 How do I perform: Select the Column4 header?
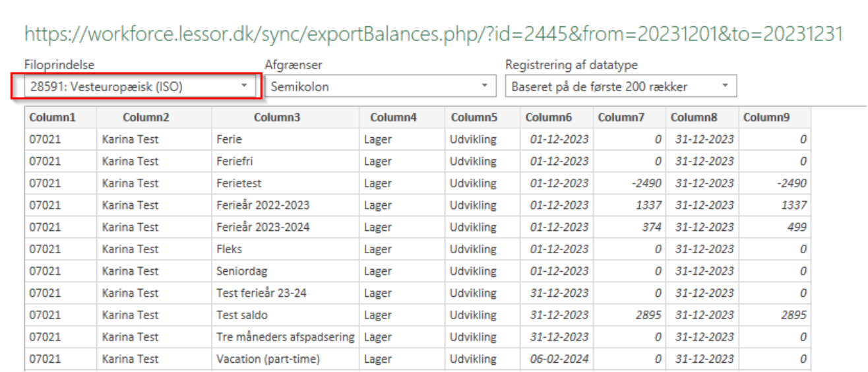[393, 117]
